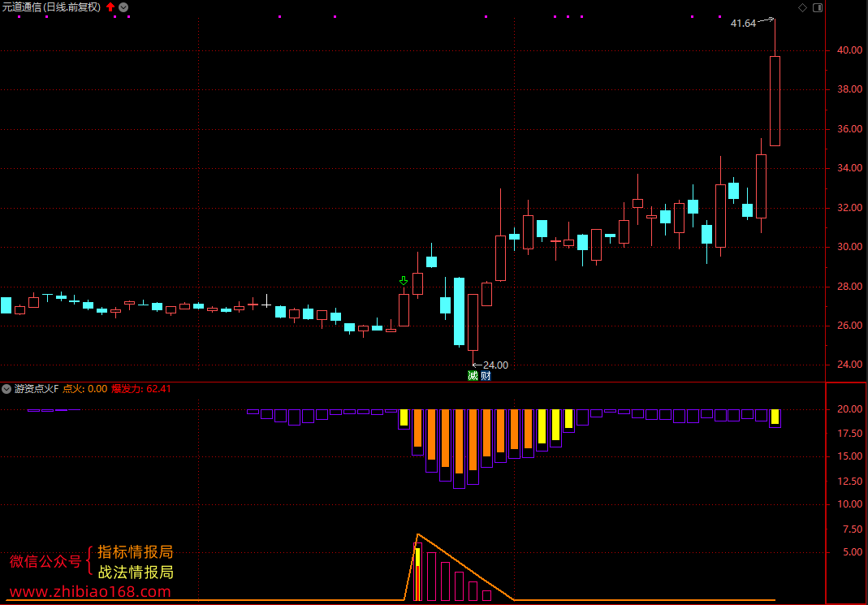Click the orange triangle peak in the indicator panel

[418, 534]
